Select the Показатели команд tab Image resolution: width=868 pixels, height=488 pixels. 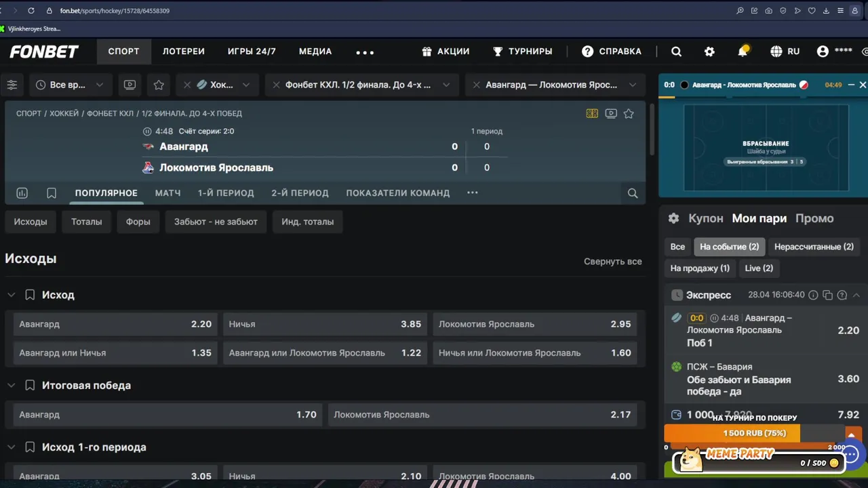[398, 193]
